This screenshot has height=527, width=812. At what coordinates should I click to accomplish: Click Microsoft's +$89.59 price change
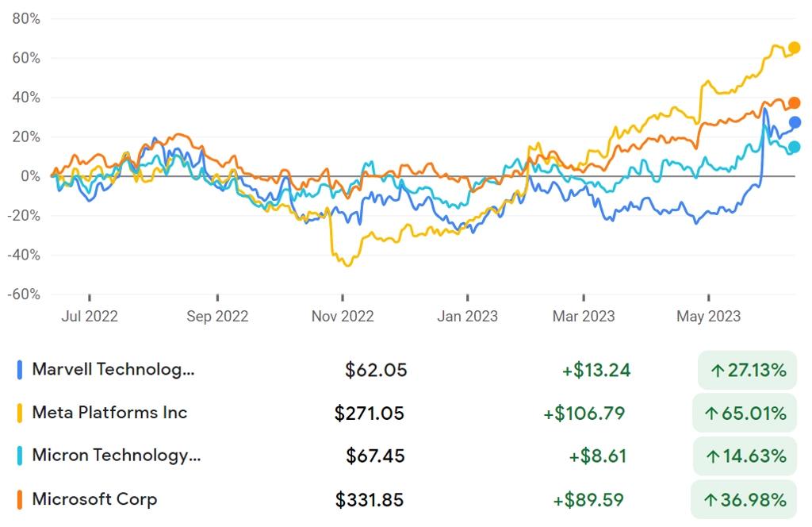588,500
